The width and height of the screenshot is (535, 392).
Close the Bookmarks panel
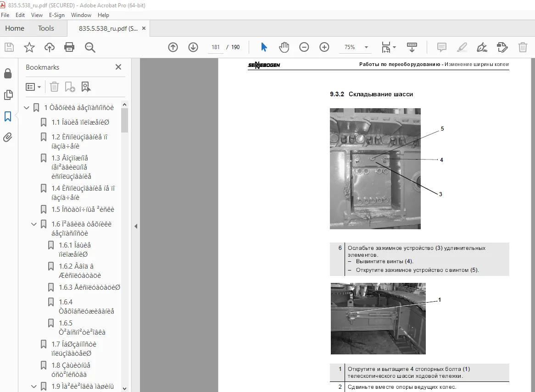118,67
